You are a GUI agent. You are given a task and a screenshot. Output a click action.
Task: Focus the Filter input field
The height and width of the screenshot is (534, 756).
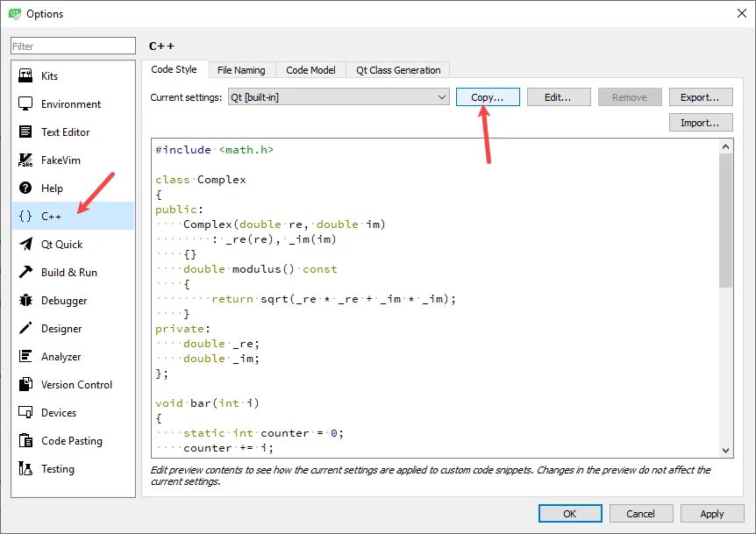[73, 46]
